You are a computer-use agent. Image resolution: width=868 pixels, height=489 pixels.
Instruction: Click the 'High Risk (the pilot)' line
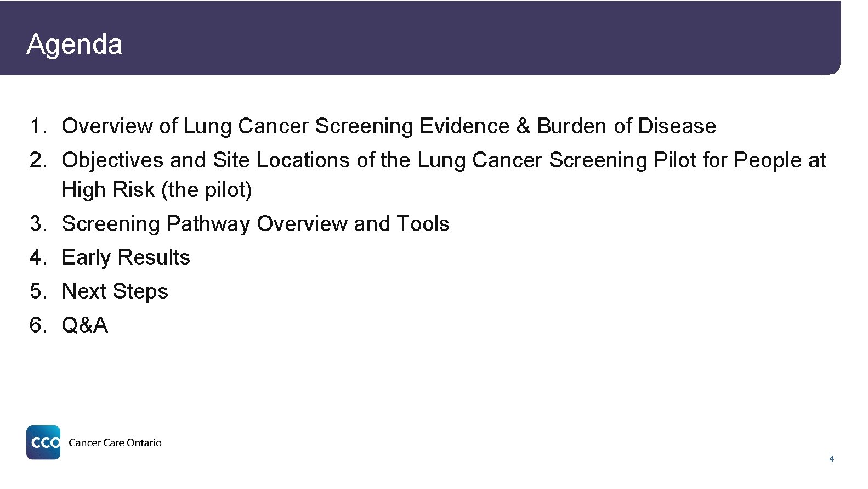157,190
